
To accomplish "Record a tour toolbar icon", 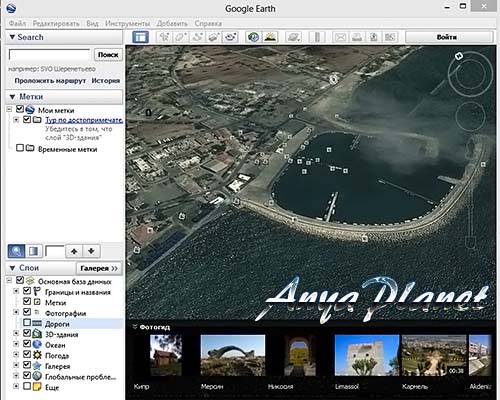I will click(x=230, y=37).
